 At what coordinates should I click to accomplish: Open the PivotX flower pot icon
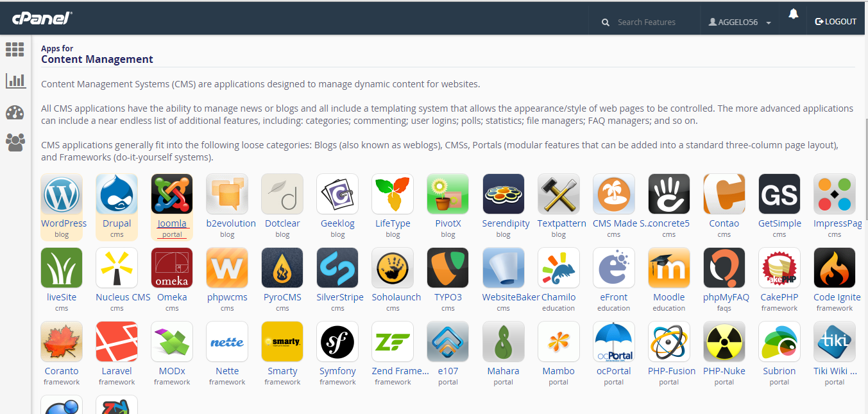[448, 194]
